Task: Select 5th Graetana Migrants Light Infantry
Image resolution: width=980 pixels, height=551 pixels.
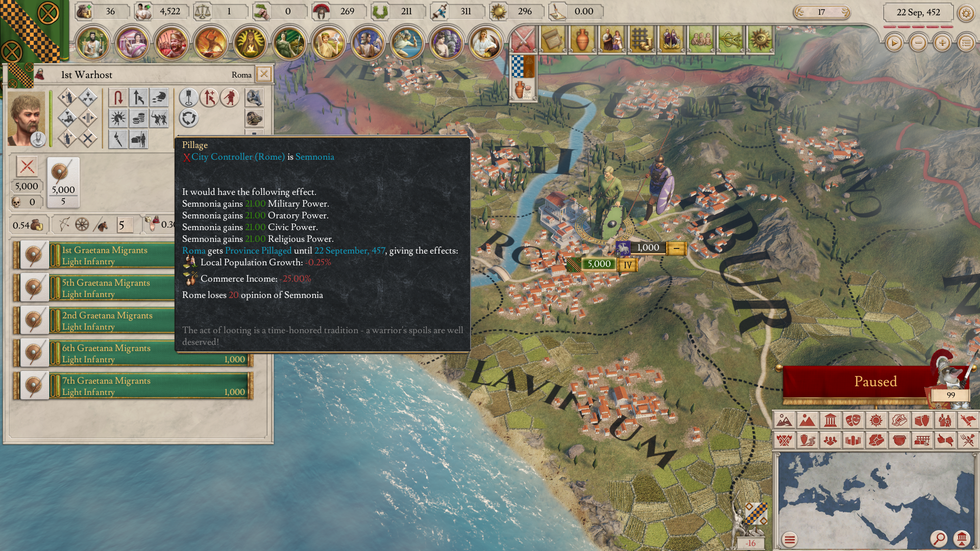Action: pos(134,288)
